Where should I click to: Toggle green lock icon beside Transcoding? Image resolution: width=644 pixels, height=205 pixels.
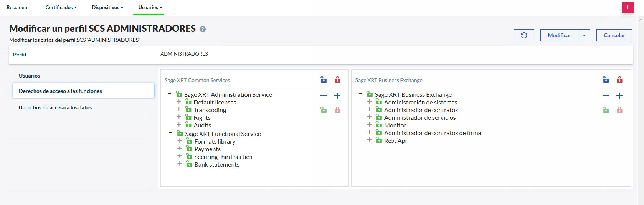tap(188, 110)
